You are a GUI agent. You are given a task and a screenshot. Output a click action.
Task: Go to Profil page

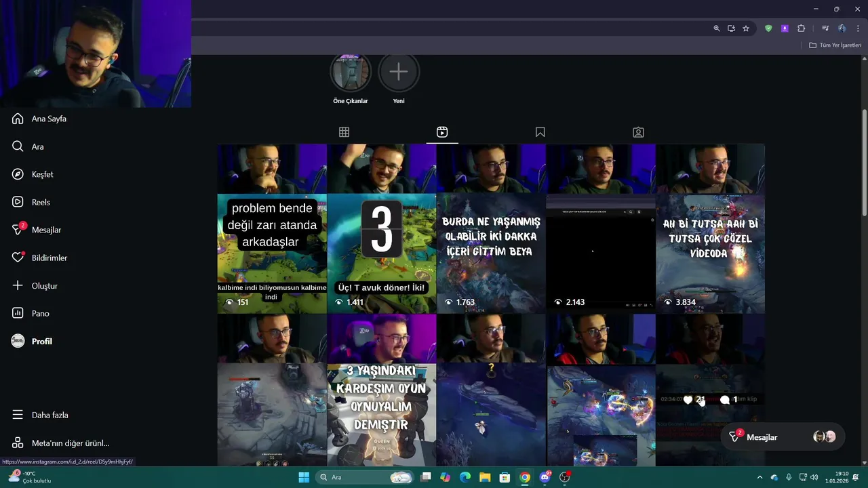[32, 341]
